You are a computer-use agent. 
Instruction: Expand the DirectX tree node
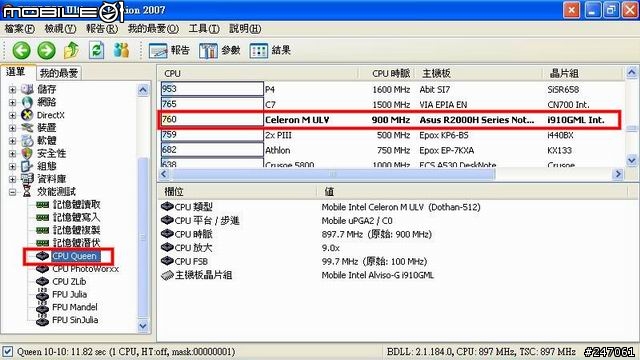[x=13, y=115]
